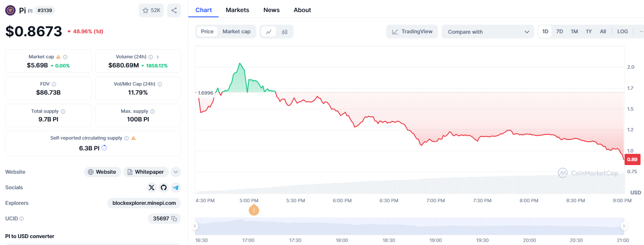Click the 0.89 current price label
This screenshot has width=644, height=245.
point(632,159)
